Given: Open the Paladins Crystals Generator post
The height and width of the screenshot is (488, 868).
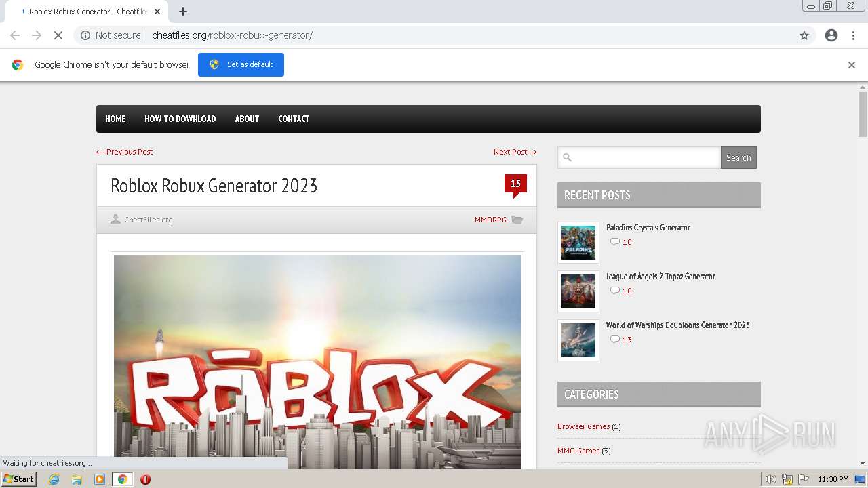Looking at the screenshot, I should click(x=648, y=228).
